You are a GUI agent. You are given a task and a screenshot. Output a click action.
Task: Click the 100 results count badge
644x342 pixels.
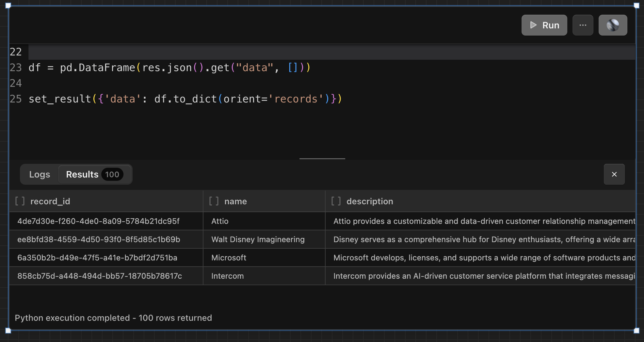coord(112,174)
